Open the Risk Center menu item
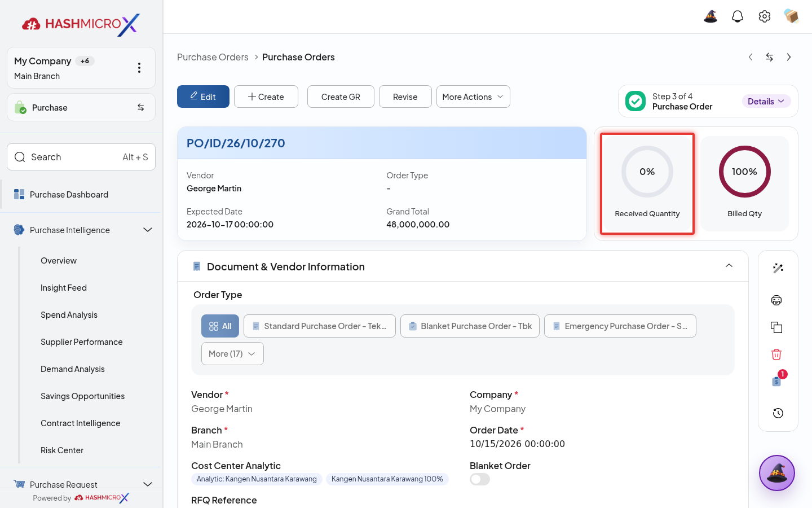 62,450
